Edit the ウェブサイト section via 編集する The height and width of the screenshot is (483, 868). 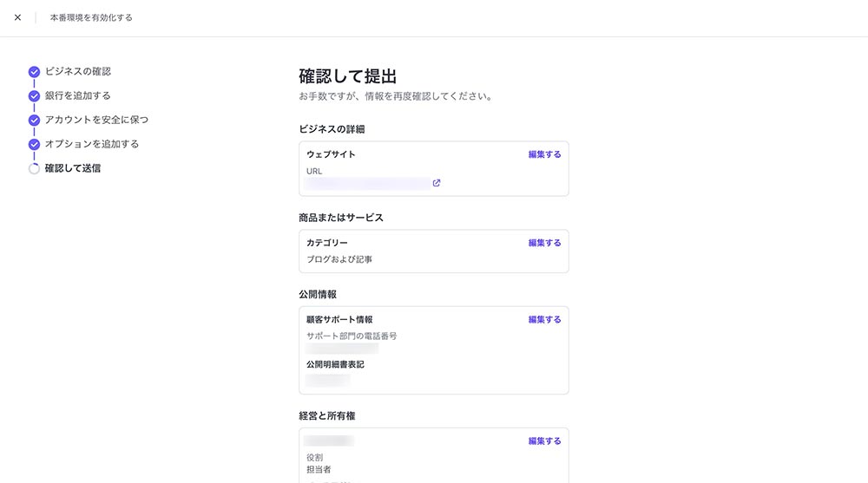click(545, 154)
